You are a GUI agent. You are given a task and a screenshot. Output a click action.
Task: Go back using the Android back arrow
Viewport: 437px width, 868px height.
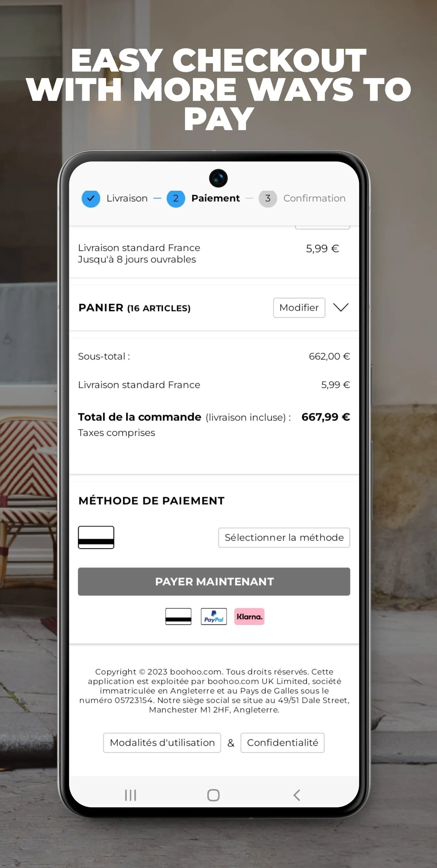tap(297, 795)
